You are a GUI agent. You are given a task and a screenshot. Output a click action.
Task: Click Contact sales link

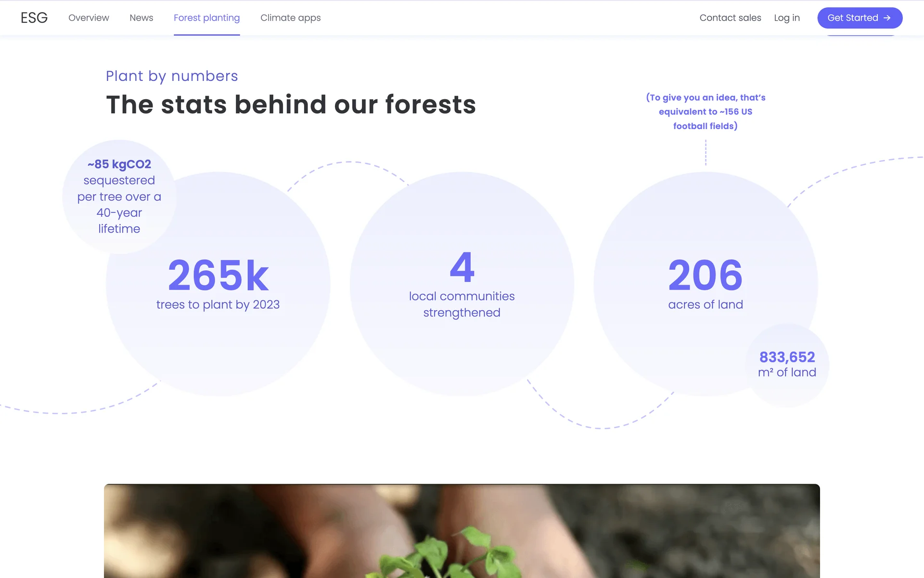tap(730, 18)
